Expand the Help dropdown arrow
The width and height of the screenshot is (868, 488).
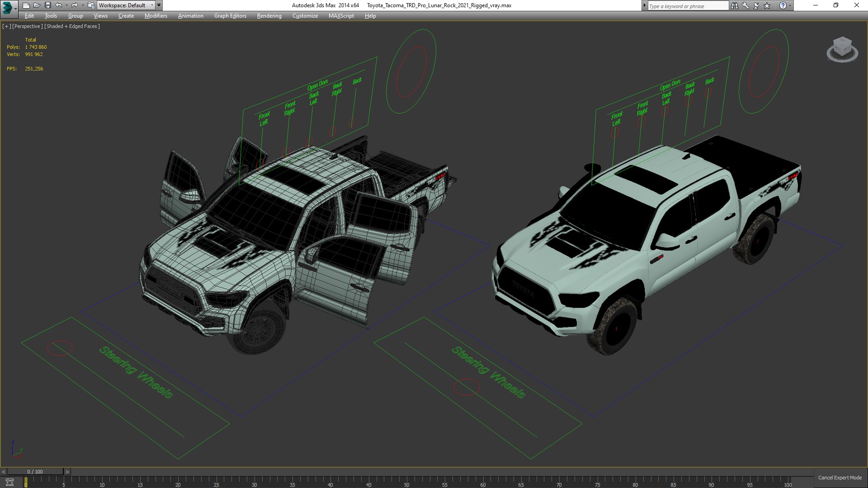[x=790, y=5]
